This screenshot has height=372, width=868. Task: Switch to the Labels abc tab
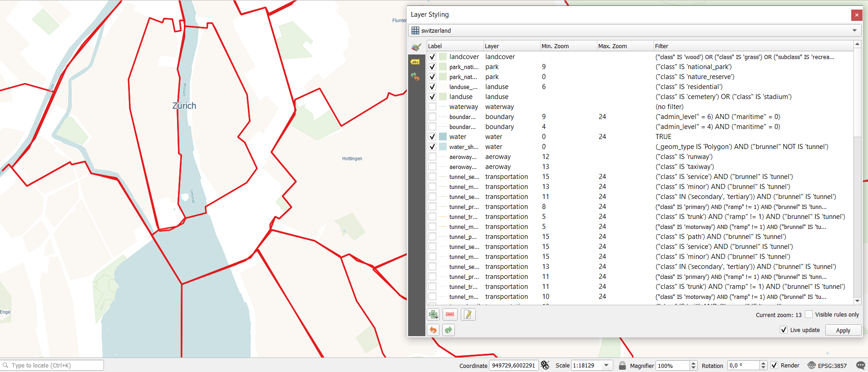(x=415, y=62)
